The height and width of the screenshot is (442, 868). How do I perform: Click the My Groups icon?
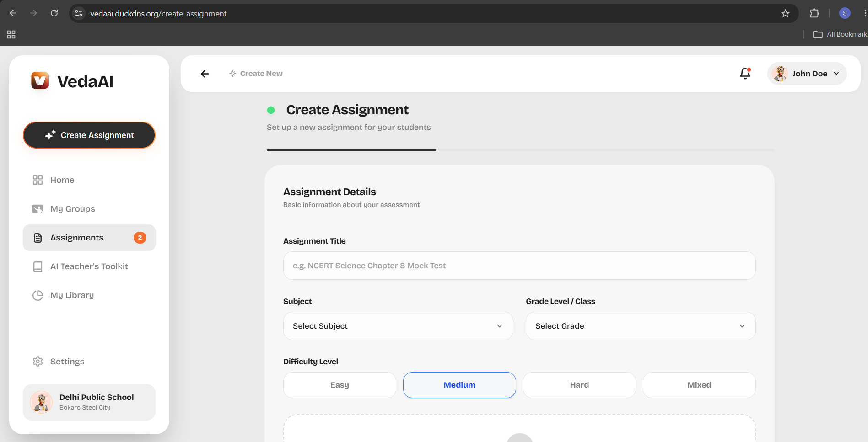coord(38,209)
